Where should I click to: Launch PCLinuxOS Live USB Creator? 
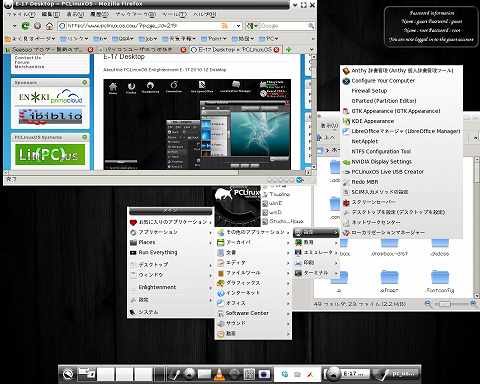[401, 172]
